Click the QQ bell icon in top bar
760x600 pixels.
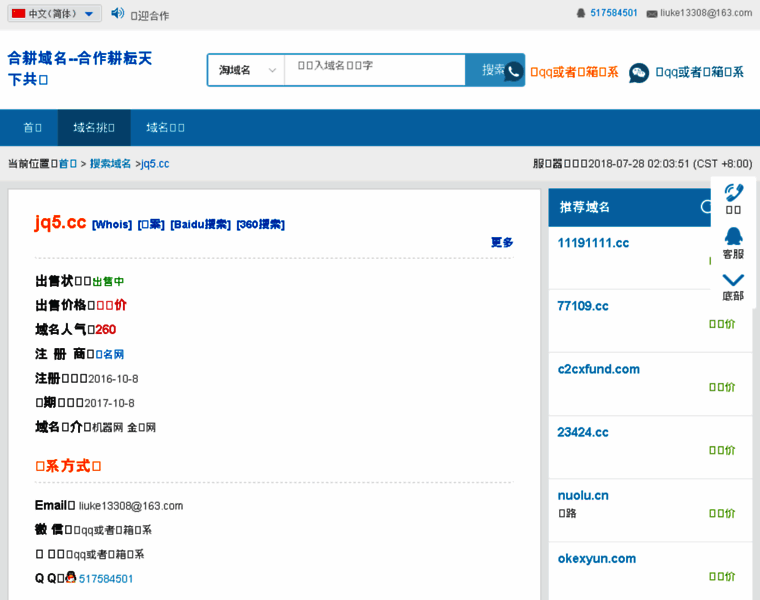pos(581,13)
